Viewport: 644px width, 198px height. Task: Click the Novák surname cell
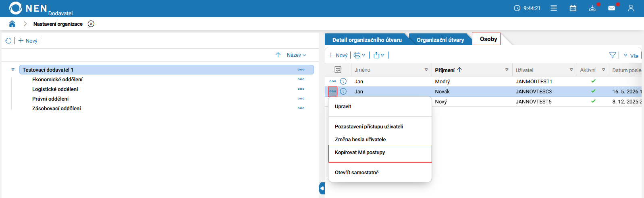click(x=442, y=91)
